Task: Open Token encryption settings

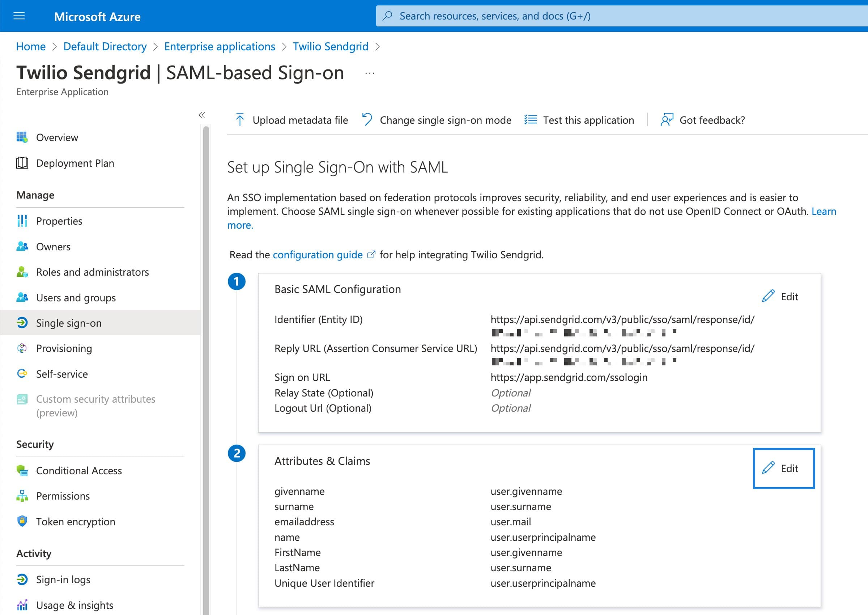Action: pyautogui.click(x=75, y=521)
